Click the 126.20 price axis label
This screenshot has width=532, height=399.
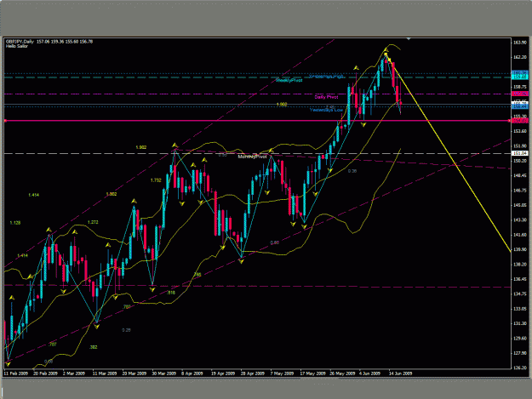pos(520,368)
